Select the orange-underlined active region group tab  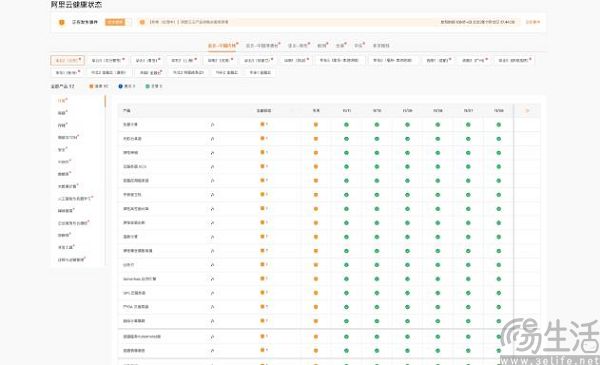click(x=223, y=46)
